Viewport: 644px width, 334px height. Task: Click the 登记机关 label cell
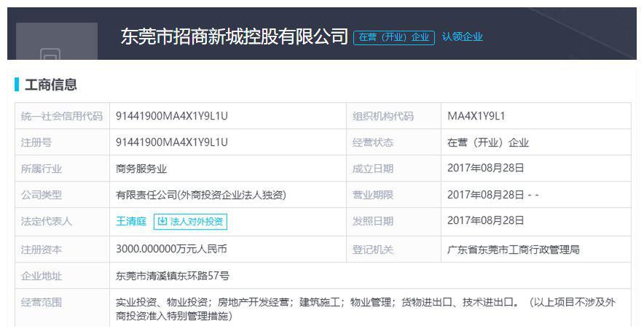tap(394, 249)
